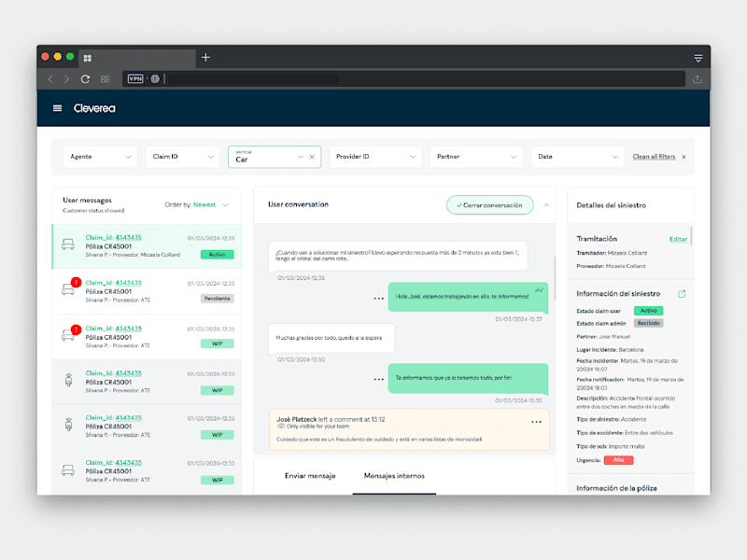Select the ¿Cuando van a solucionar message bubble
The height and width of the screenshot is (560, 747).
pyautogui.click(x=398, y=256)
